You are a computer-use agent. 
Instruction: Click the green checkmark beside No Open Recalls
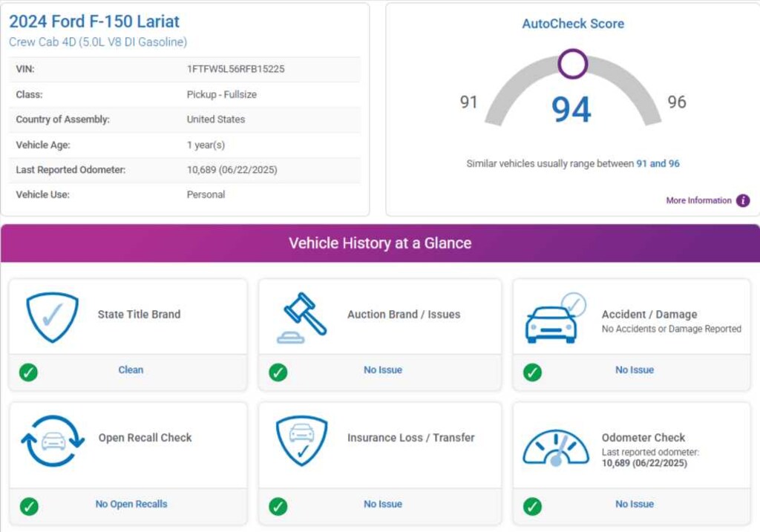click(x=28, y=506)
